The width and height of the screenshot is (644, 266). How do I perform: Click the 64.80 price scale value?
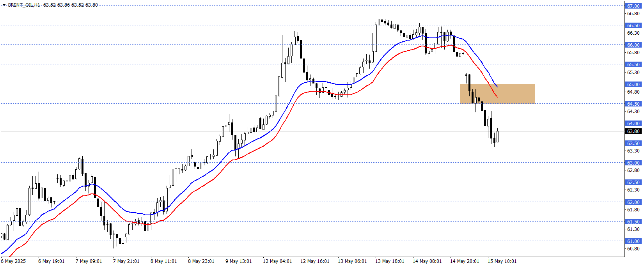point(633,92)
